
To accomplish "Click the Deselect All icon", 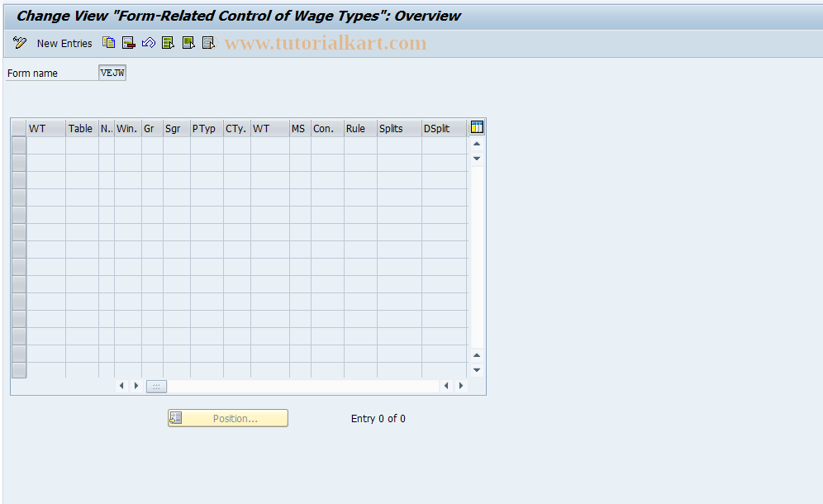I will [208, 43].
